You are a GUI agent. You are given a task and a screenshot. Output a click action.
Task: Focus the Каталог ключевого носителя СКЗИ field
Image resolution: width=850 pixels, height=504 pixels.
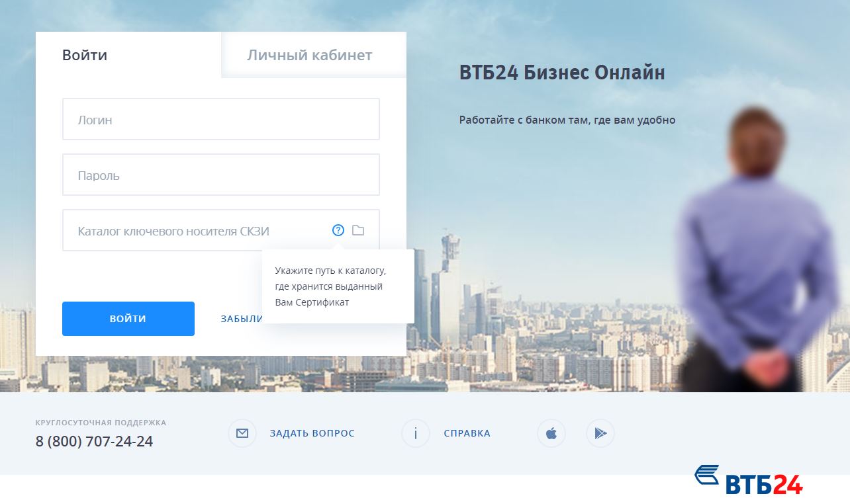coord(221,230)
